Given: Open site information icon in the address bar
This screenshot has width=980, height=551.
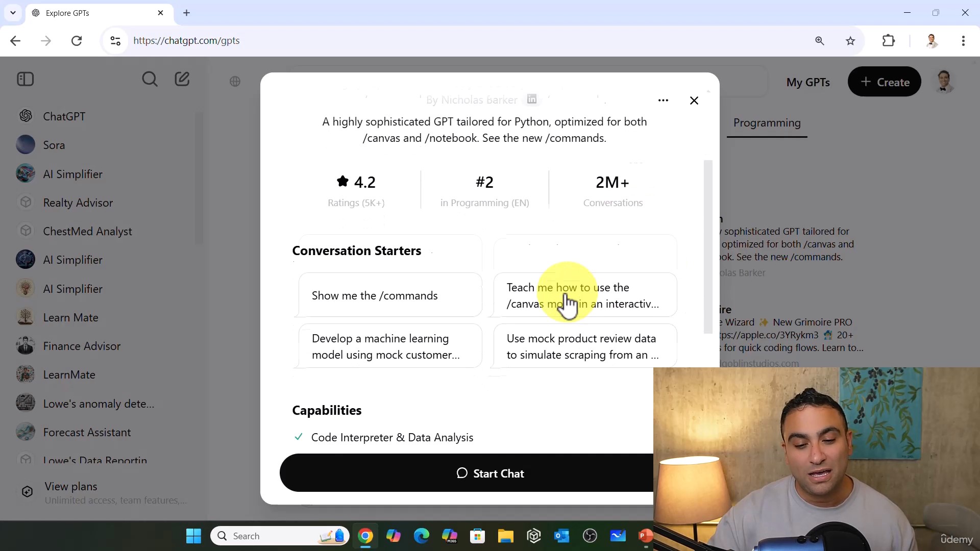Looking at the screenshot, I should 115,41.
